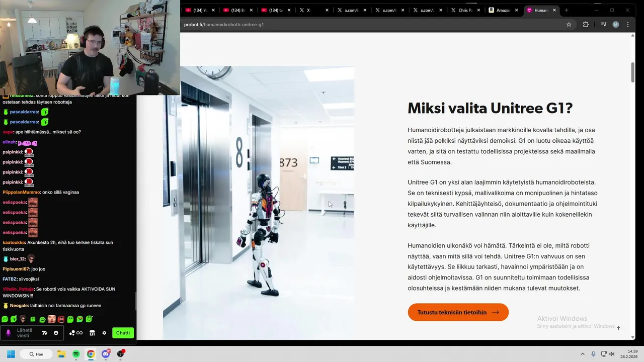The height and width of the screenshot is (362, 644).
Task: Click the purple microphone icon in chat input
Action: (x=8, y=333)
